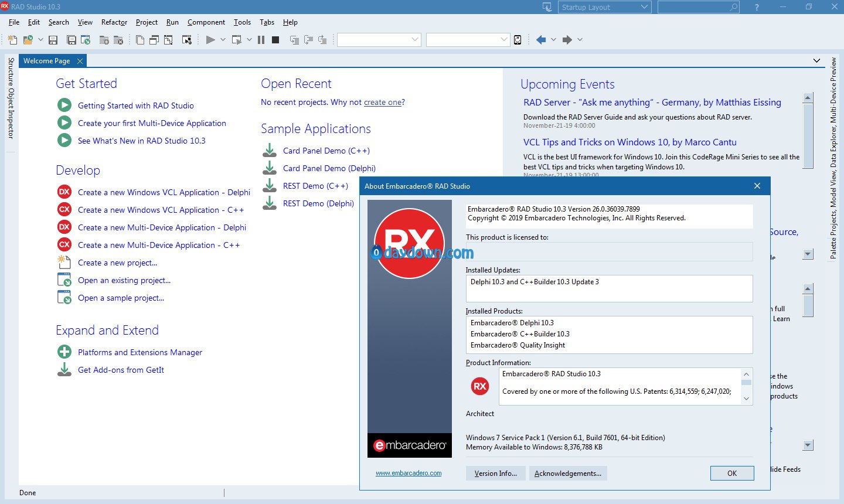Click the Save floppy disk icon
844x504 pixels.
53,40
